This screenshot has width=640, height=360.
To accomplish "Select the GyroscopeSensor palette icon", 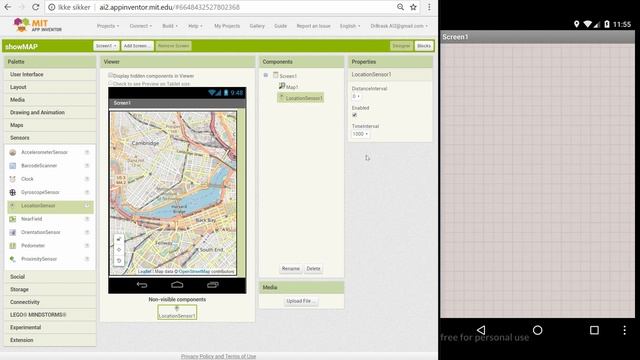I will click(13, 192).
